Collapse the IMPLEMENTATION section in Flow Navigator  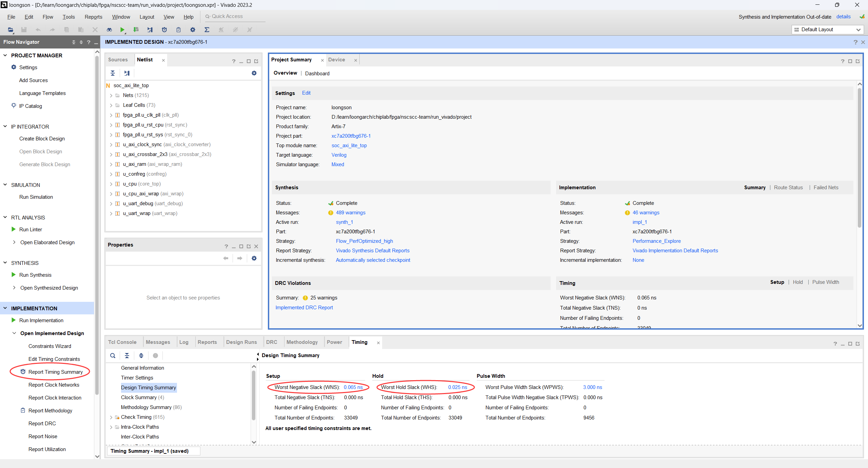5,308
